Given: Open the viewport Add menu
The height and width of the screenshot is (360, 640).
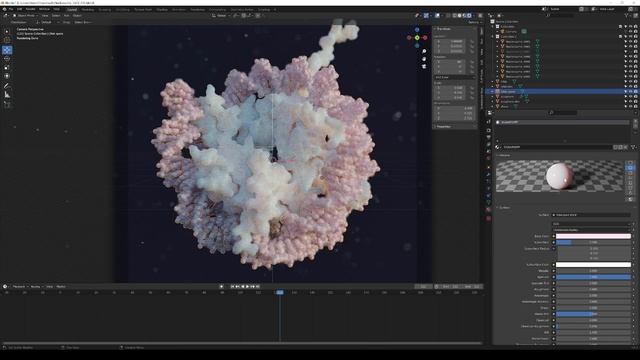Looking at the screenshot, I should [x=66, y=16].
